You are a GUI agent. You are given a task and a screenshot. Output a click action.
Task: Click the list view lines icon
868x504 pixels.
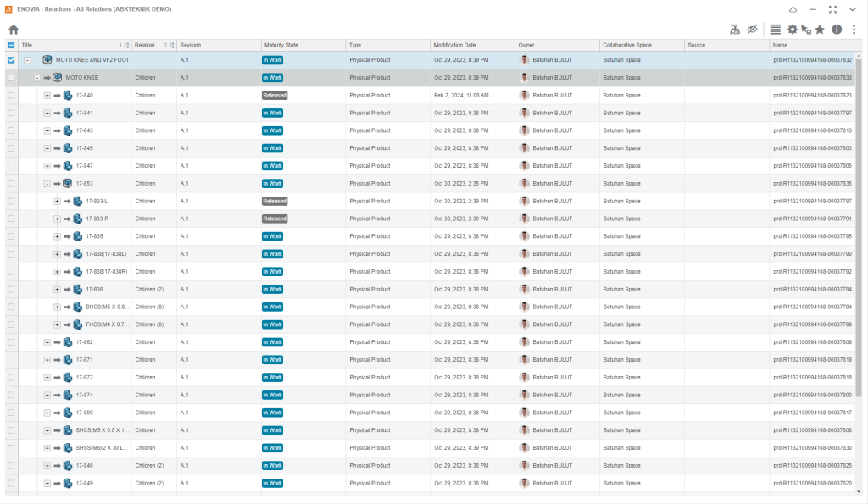point(775,30)
